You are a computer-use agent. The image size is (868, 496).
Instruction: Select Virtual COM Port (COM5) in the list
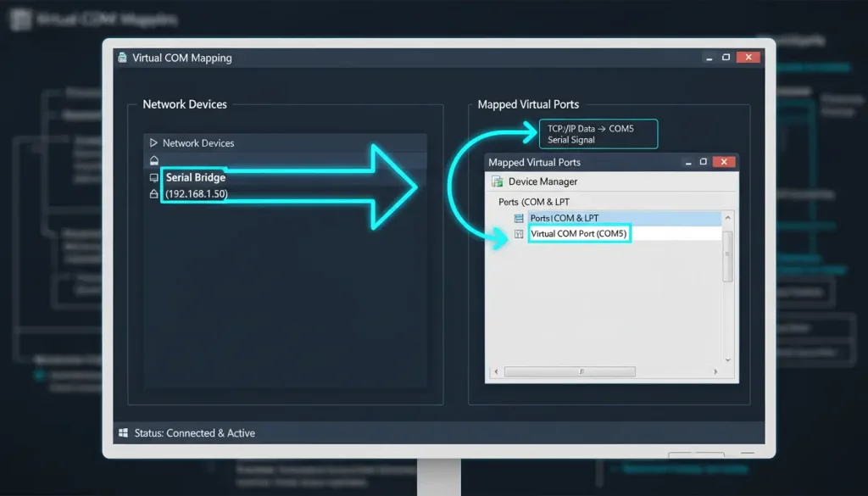click(580, 234)
